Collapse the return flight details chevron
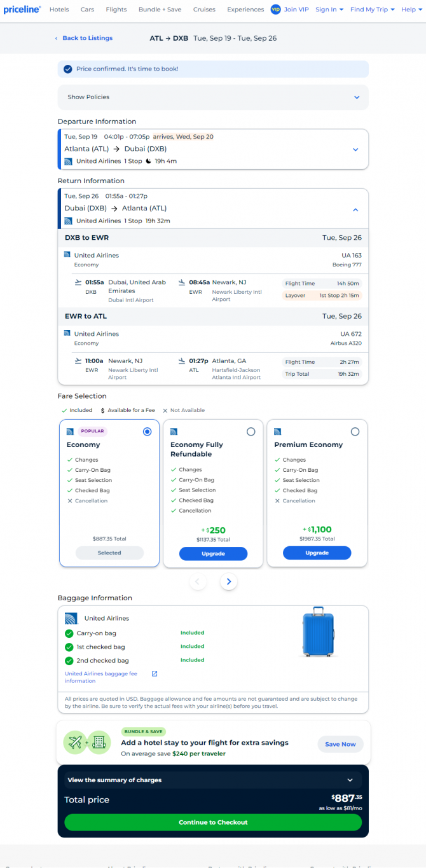Screen dimensions: 426x868 (x=355, y=210)
